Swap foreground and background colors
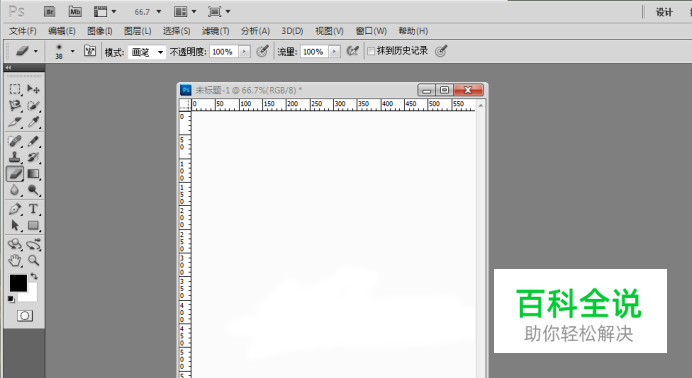This screenshot has height=378, width=692. click(x=34, y=277)
